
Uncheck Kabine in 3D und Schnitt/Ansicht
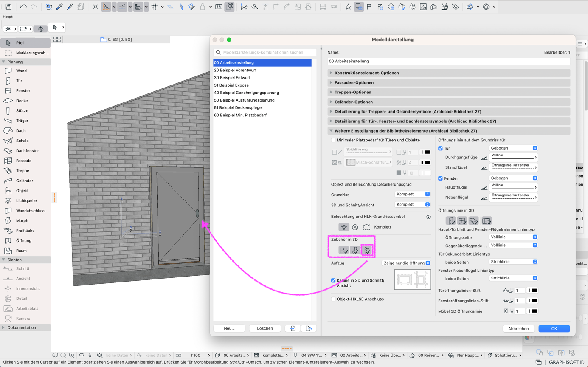333,280
